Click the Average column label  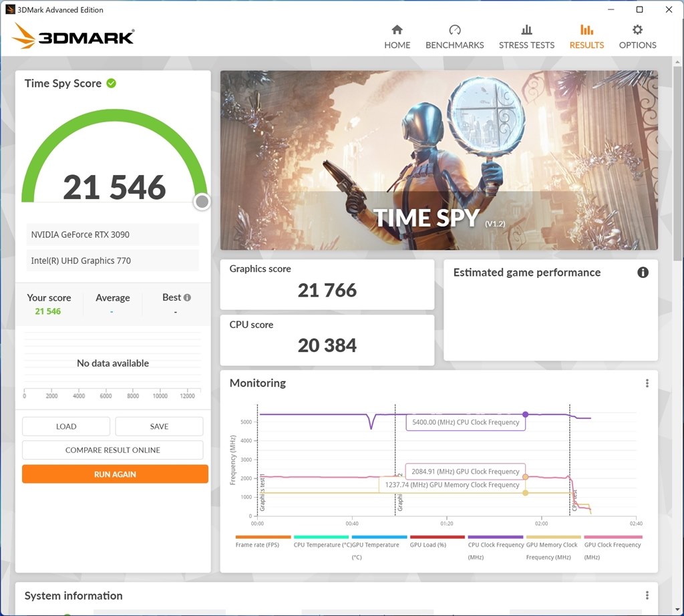click(112, 297)
